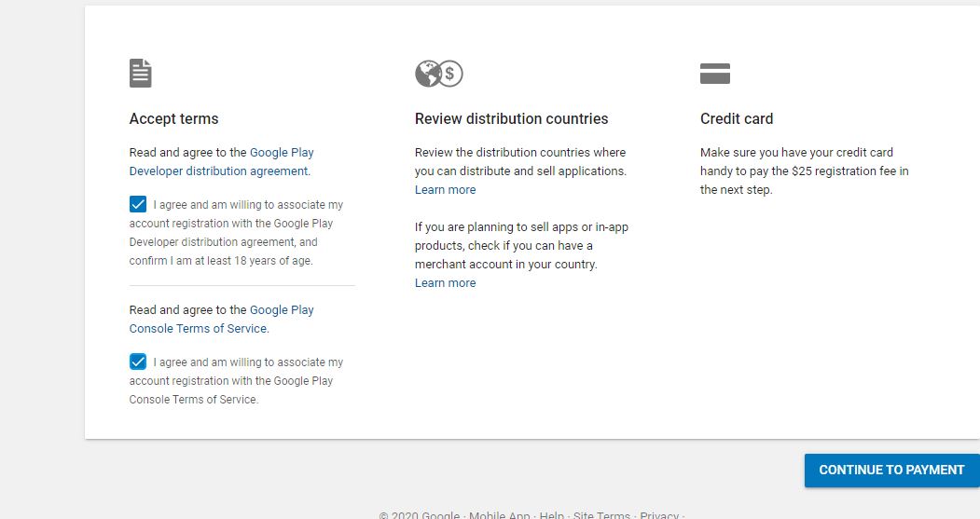The height and width of the screenshot is (519, 980).
Task: Open the Help footer link
Action: click(x=551, y=515)
